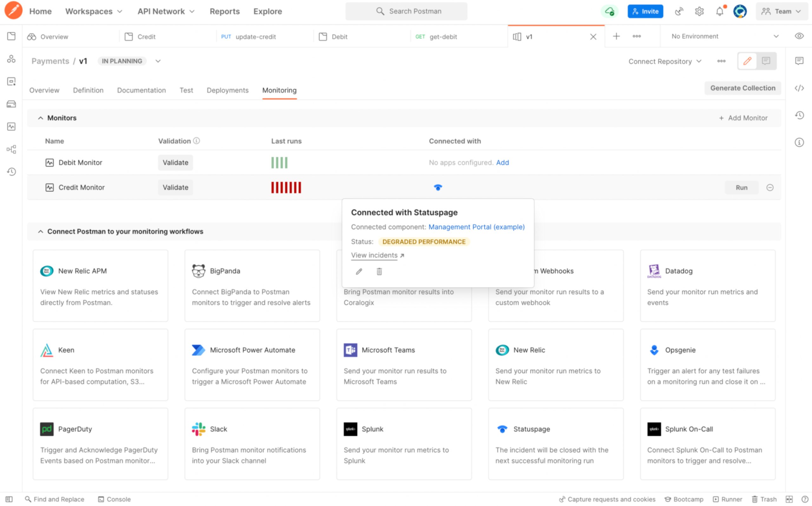Click the Postman logo icon

[x=13, y=10]
